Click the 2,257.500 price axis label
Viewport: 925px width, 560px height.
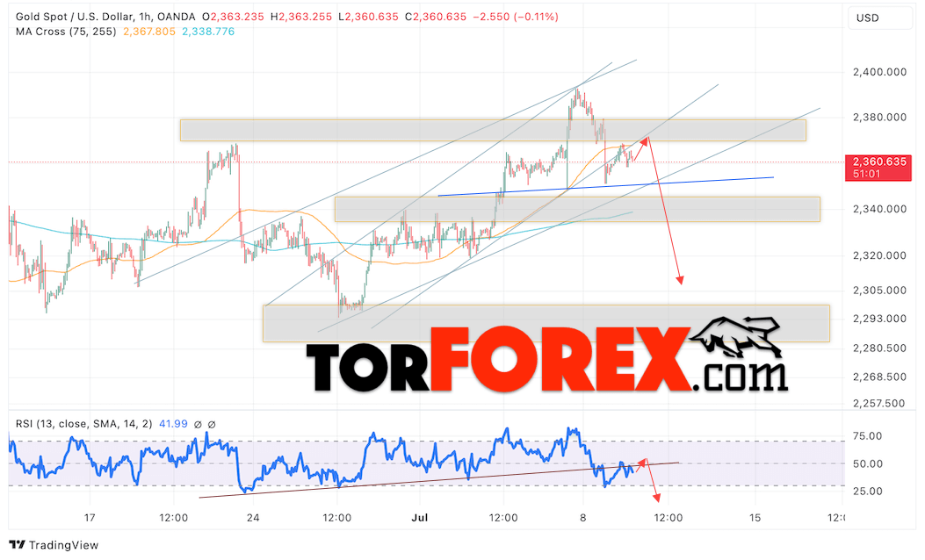pos(879,403)
